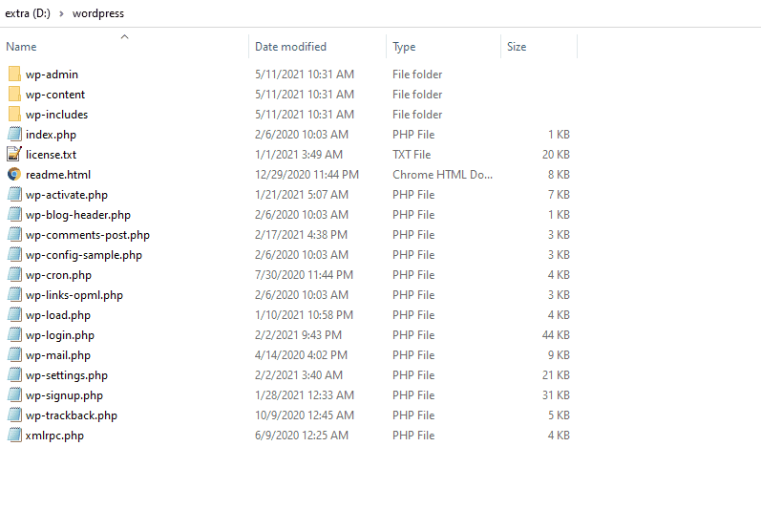Click the wp-content folder icon

(x=14, y=95)
